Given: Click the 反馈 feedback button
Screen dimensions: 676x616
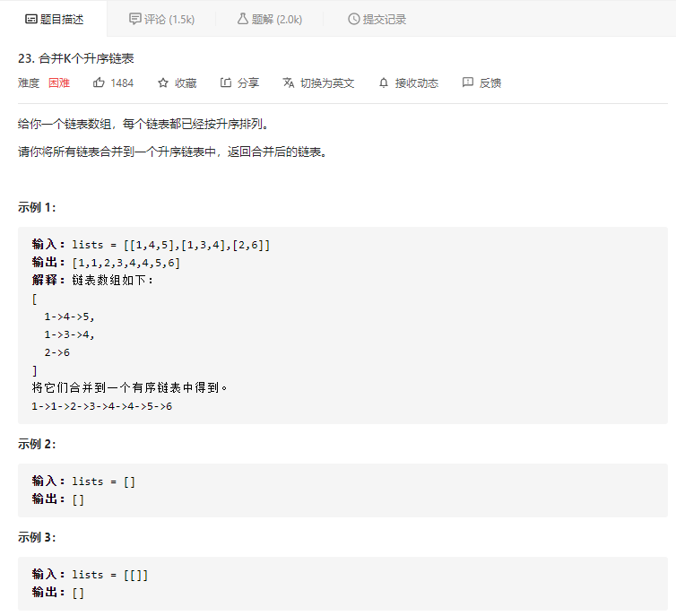Looking at the screenshot, I should coord(481,82).
